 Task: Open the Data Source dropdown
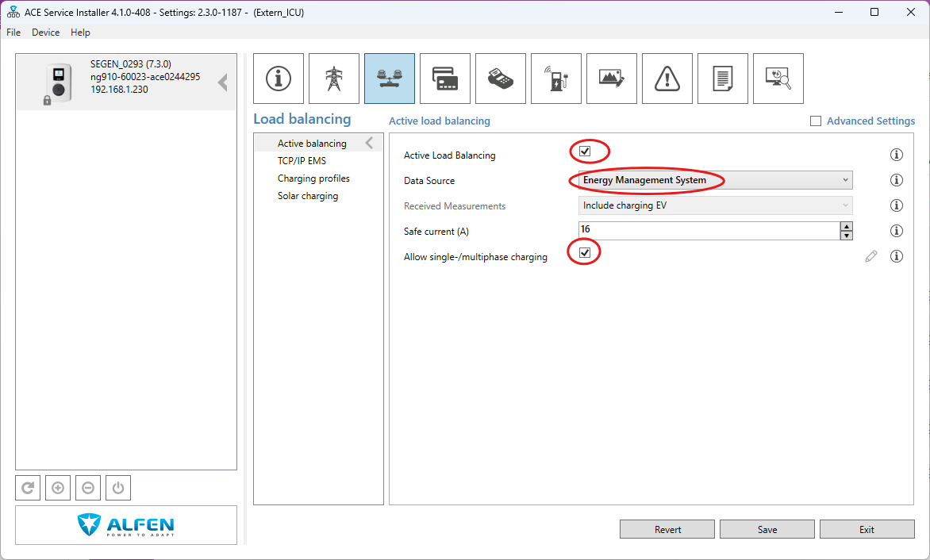715,180
